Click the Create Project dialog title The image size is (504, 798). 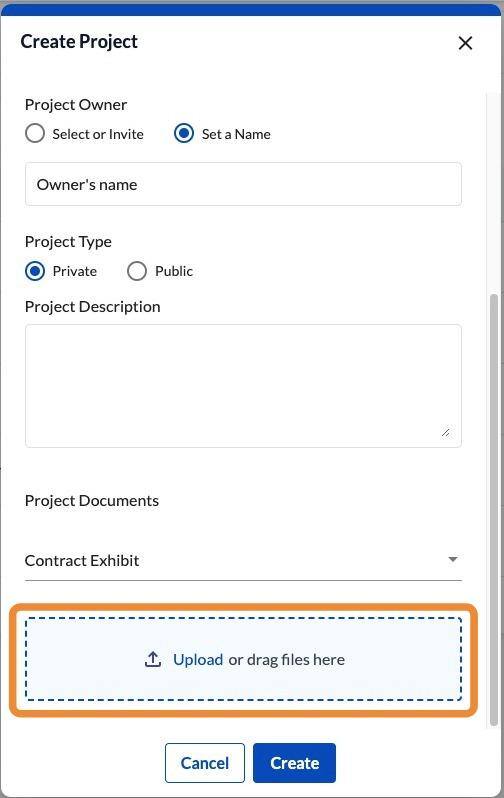(x=79, y=42)
